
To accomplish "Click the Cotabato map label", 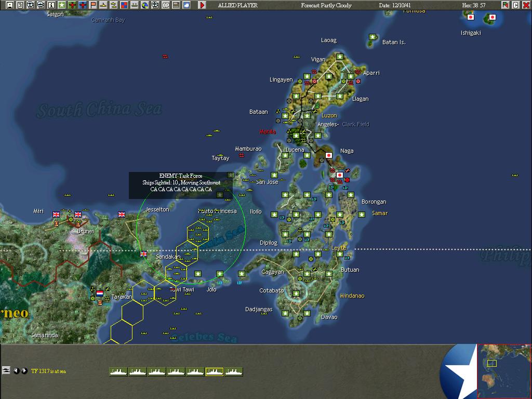I will tap(271, 290).
